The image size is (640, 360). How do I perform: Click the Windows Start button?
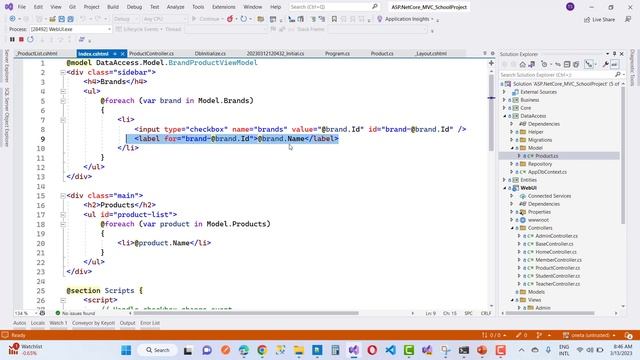126,350
